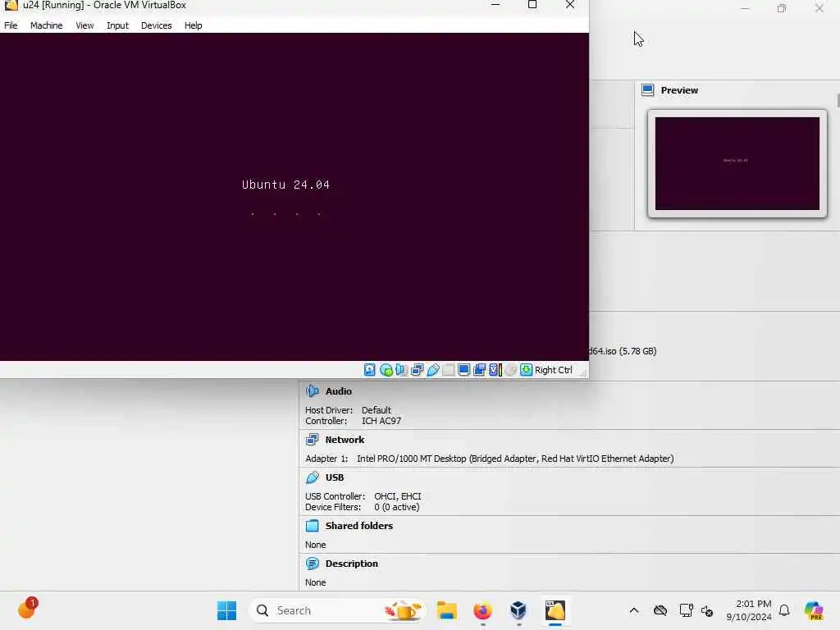Click the USB section header link
This screenshot has height=630, width=840.
[x=335, y=477]
